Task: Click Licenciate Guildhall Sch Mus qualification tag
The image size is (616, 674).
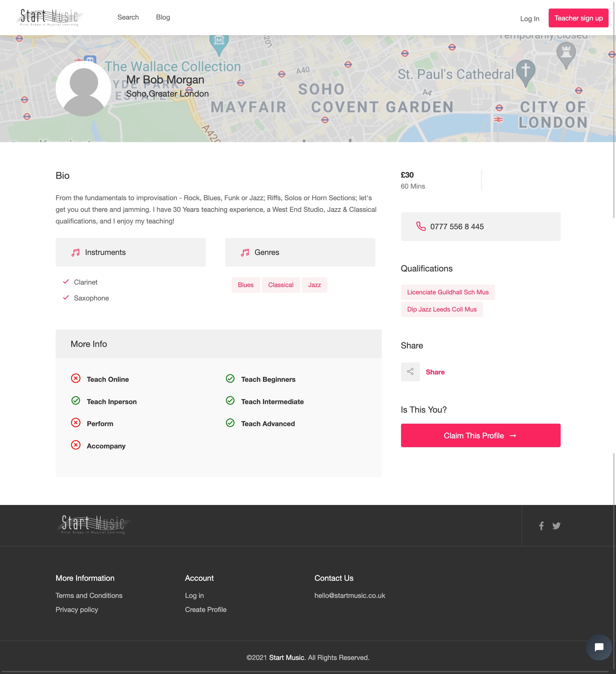Action: (x=448, y=292)
